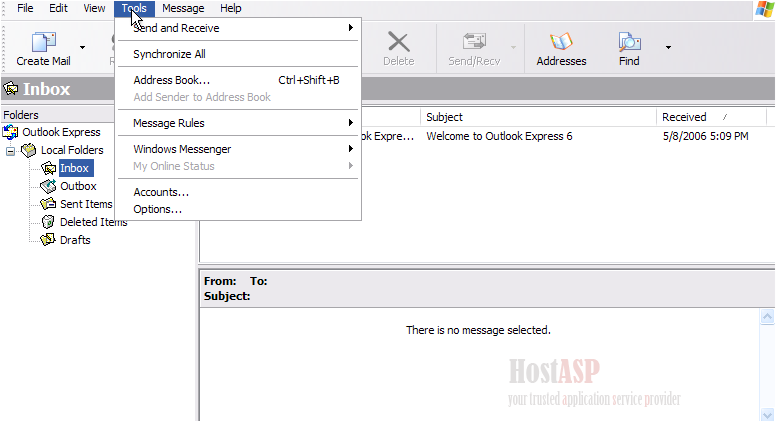Open the Find dropdown arrow
The image size is (776, 422).
click(668, 47)
